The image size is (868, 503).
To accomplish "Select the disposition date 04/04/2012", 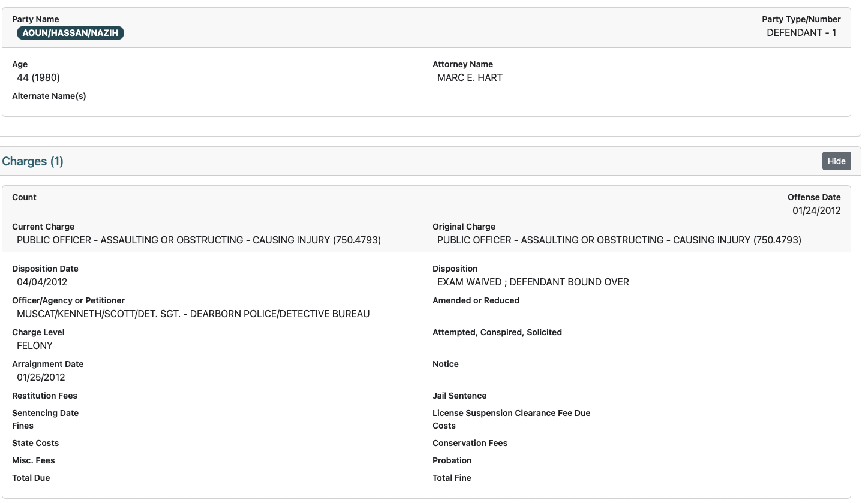I will pos(41,282).
